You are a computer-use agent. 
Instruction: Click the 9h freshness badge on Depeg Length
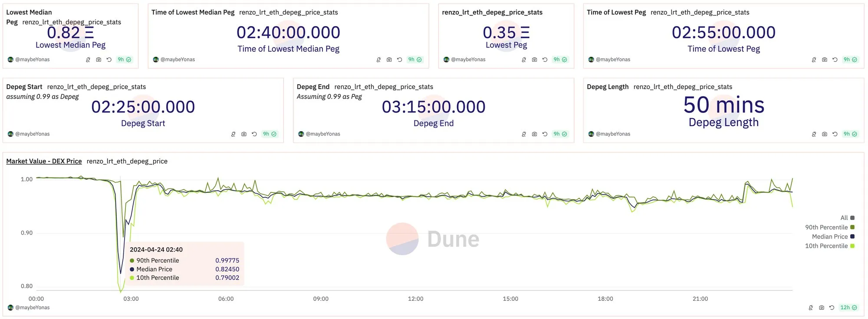850,134
